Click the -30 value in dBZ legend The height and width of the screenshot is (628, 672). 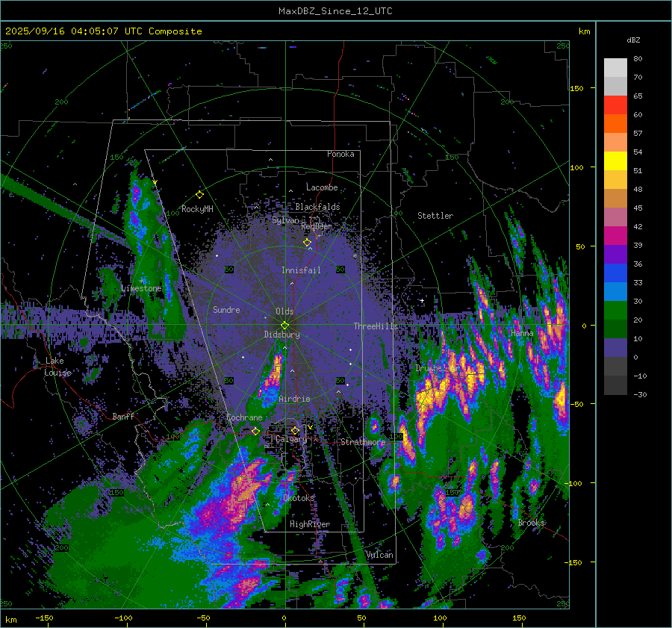[x=640, y=394]
